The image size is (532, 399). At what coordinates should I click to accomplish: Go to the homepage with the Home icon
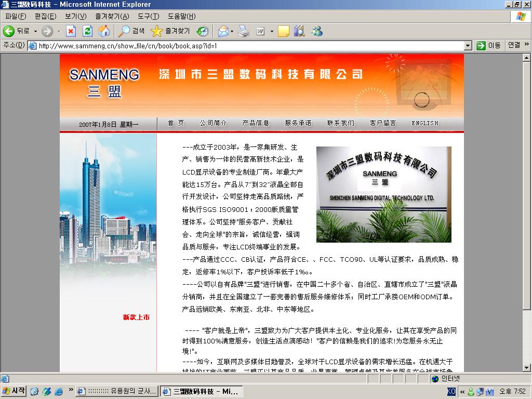pos(105,31)
